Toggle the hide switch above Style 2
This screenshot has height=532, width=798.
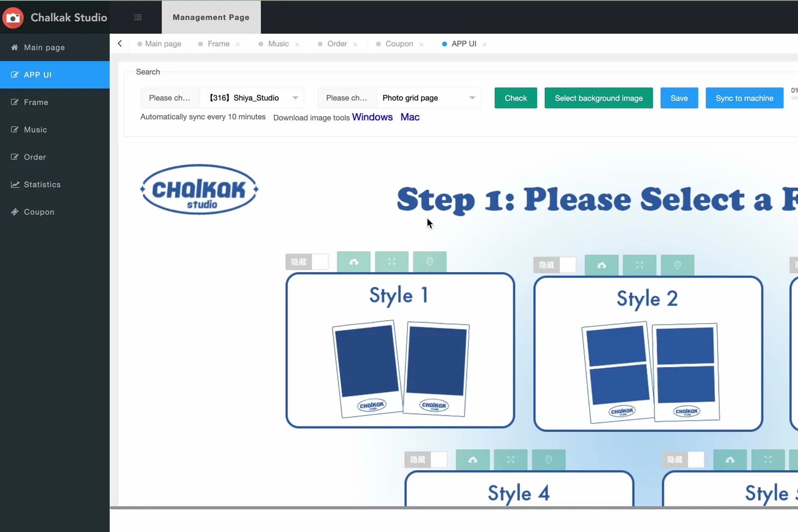[x=555, y=265]
